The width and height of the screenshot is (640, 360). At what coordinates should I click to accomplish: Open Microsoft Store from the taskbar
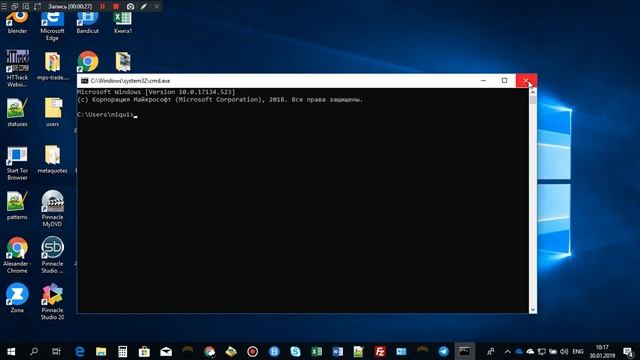point(144,351)
